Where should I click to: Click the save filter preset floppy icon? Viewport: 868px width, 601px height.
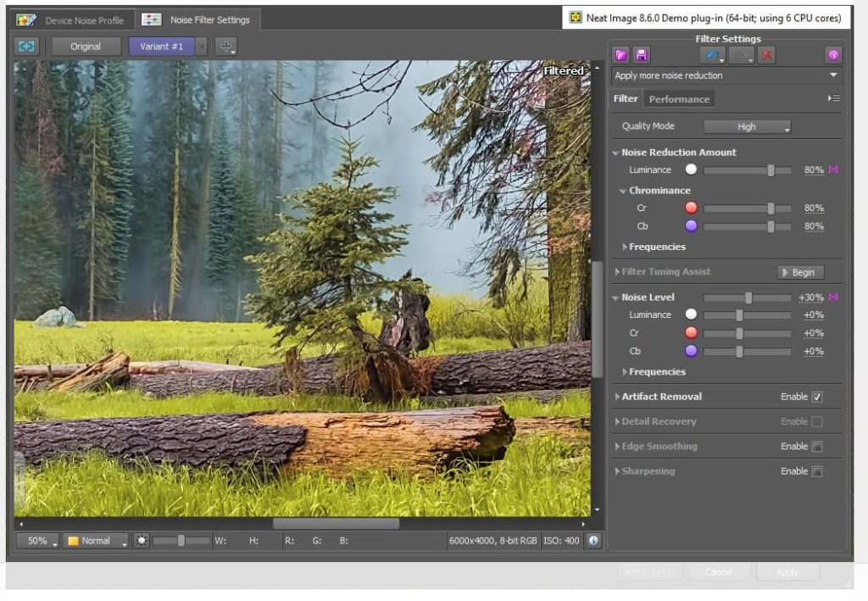(x=642, y=55)
